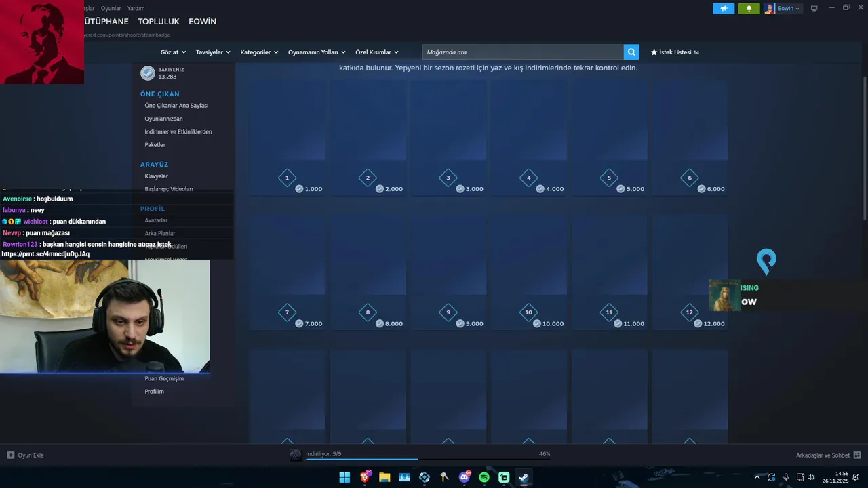Image resolution: width=868 pixels, height=488 pixels.
Task: Click the level 12 diamond badge icon
Action: 690,312
